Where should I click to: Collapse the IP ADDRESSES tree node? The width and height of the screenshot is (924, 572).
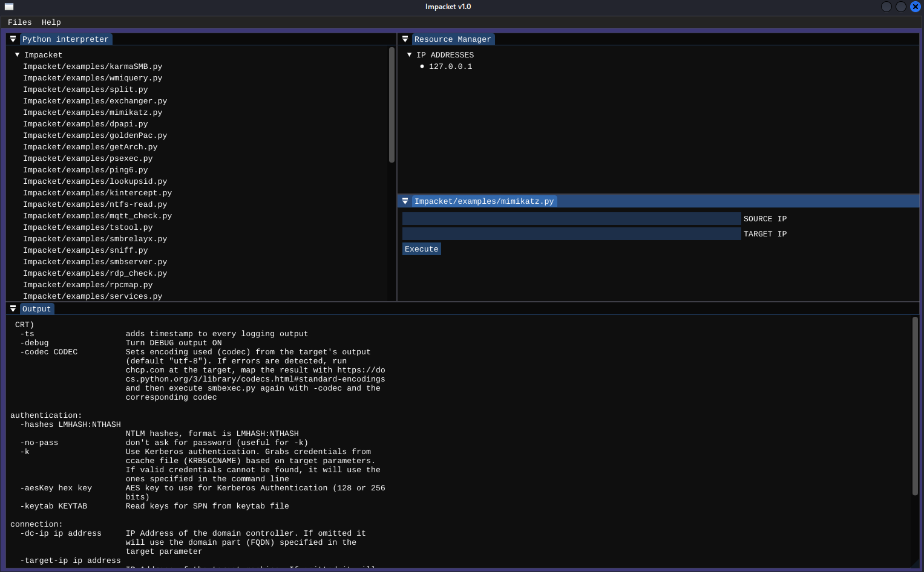409,54
